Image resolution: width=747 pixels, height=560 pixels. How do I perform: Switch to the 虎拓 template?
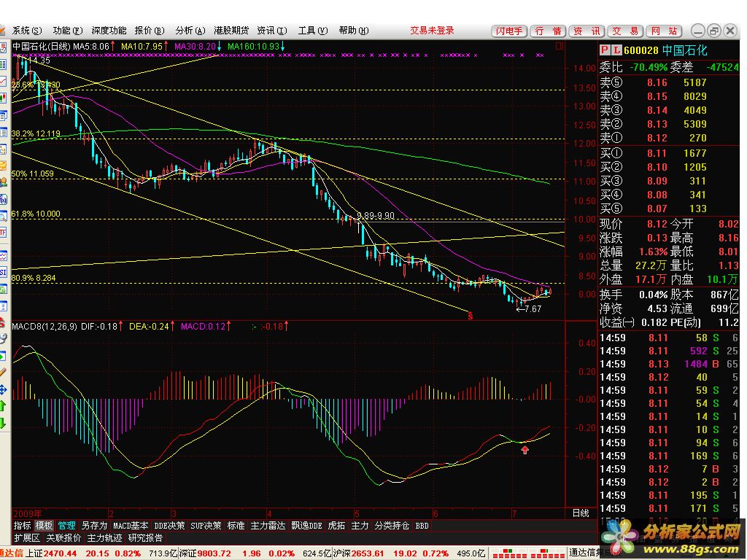pos(336,526)
